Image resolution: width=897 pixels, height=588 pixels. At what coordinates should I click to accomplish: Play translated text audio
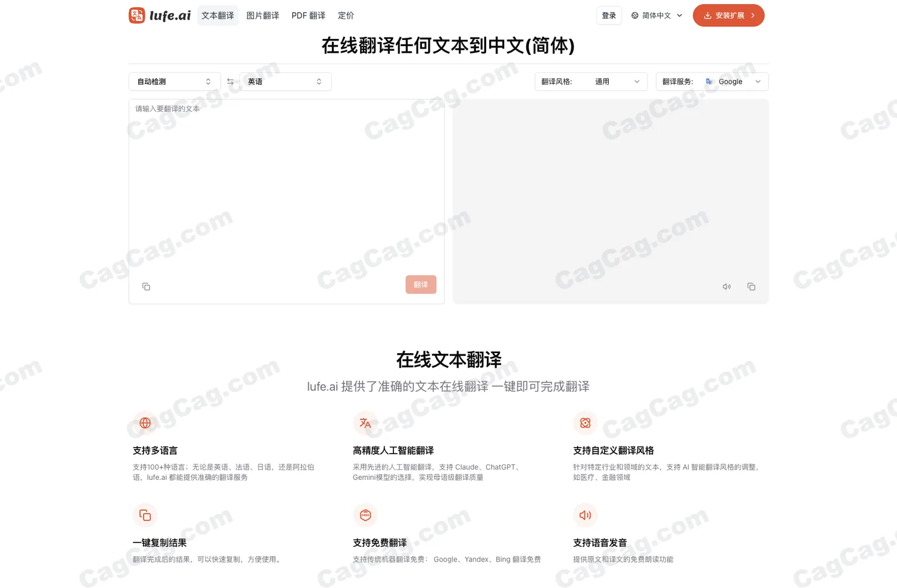pyautogui.click(x=727, y=287)
